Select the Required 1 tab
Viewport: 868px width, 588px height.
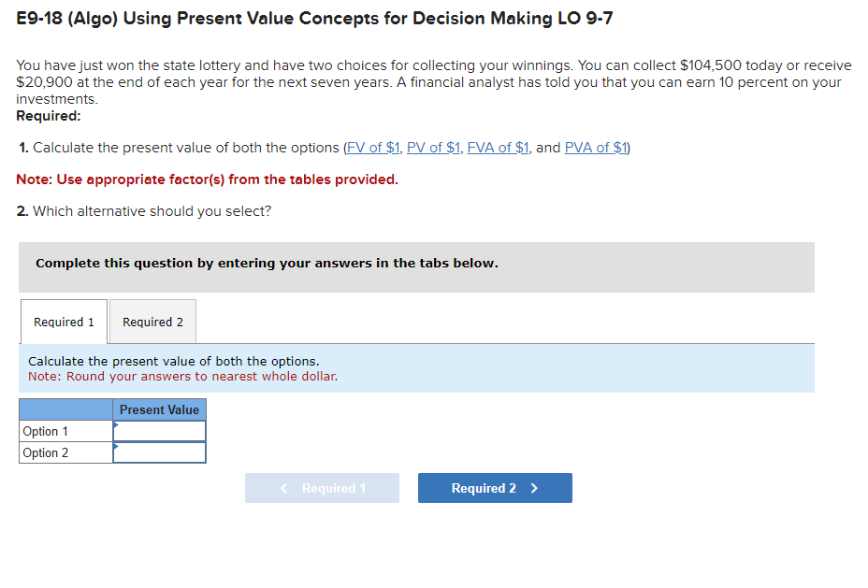coord(63,321)
